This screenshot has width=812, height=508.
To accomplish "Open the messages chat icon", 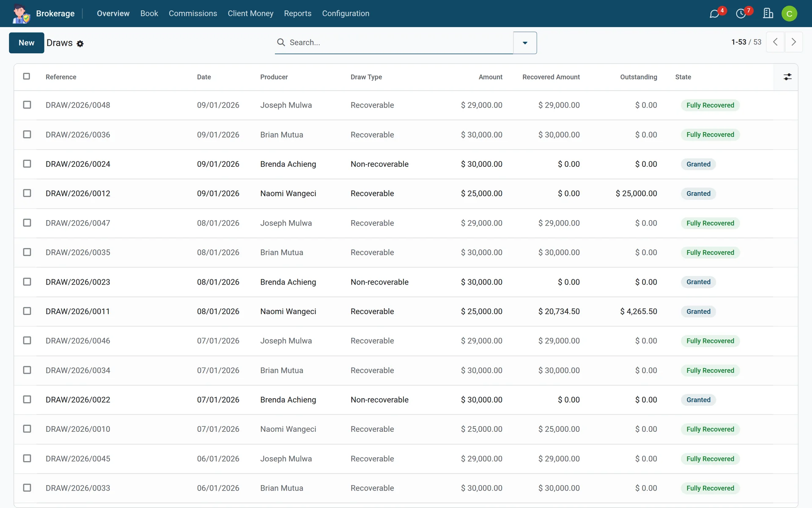I will 714,14.
